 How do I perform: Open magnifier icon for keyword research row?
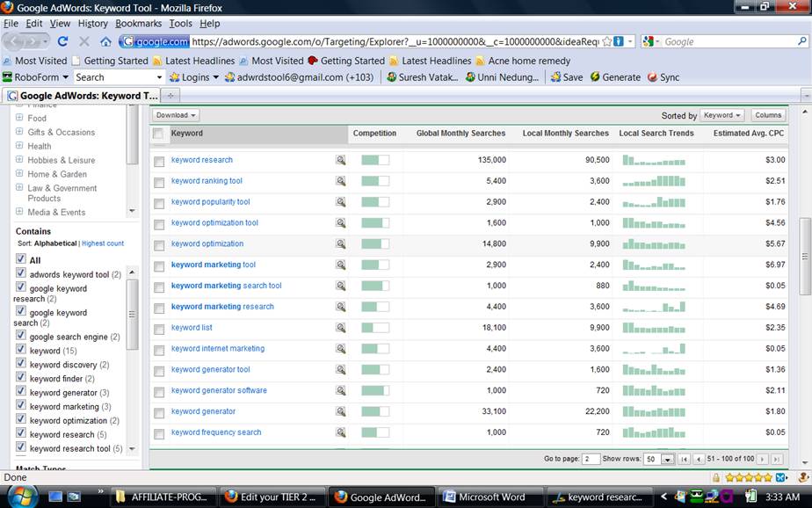click(340, 160)
